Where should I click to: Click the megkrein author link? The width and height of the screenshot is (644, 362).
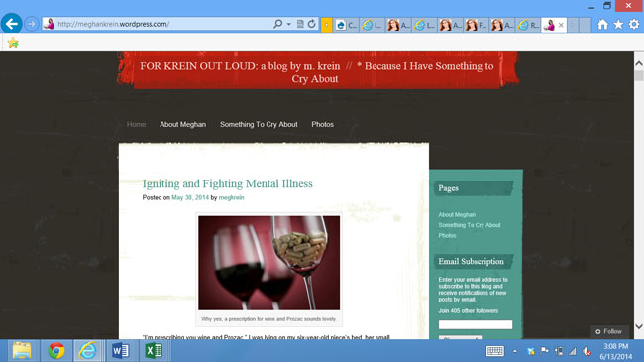pos(231,198)
